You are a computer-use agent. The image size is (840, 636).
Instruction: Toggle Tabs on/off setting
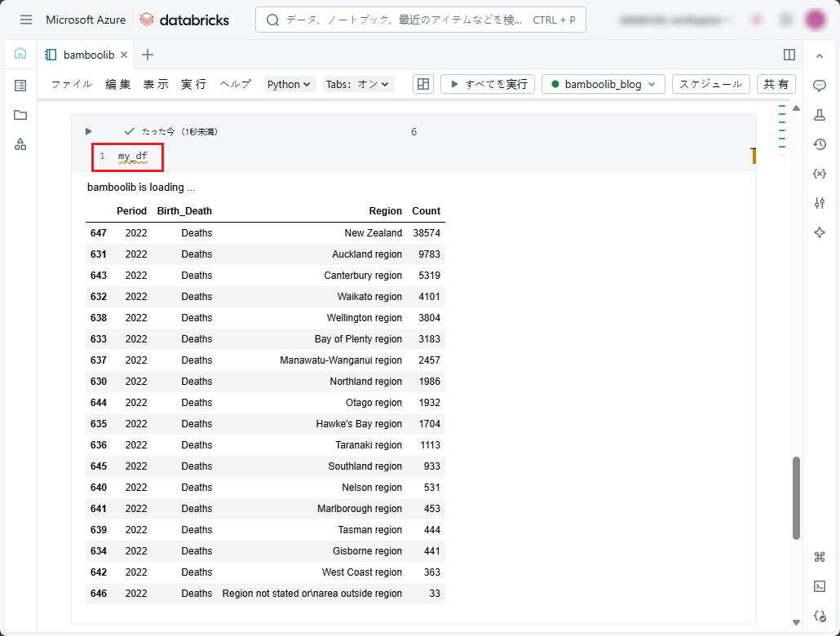tap(359, 84)
